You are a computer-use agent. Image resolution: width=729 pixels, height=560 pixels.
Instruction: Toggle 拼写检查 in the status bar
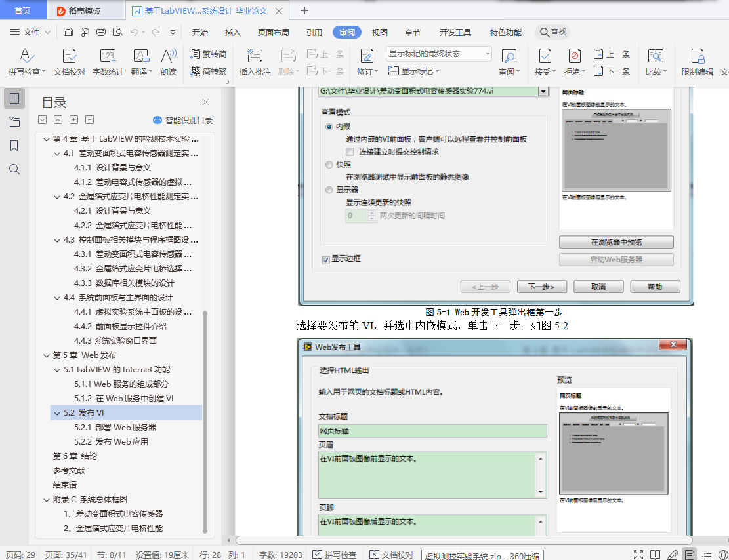coord(334,555)
